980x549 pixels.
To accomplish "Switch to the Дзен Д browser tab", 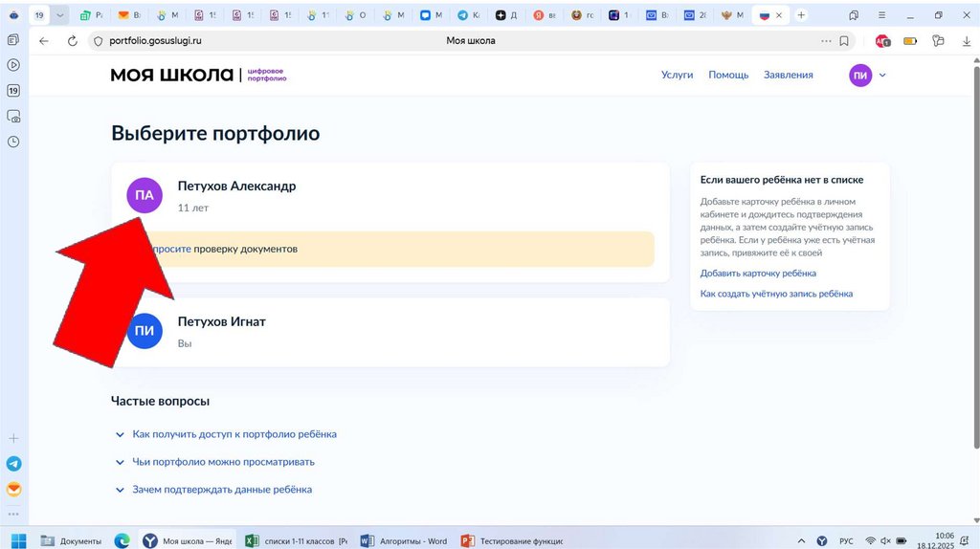I will [506, 15].
